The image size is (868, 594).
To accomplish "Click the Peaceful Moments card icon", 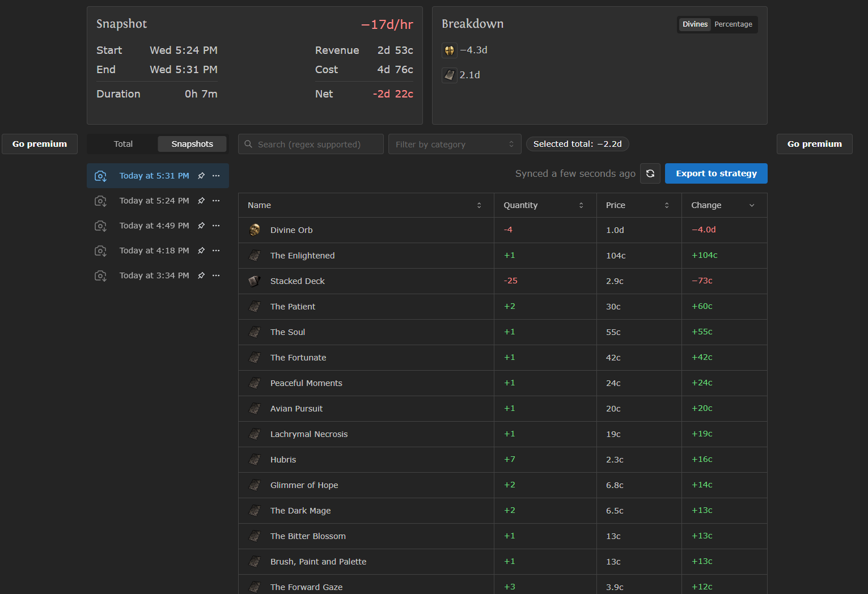I will (x=255, y=383).
